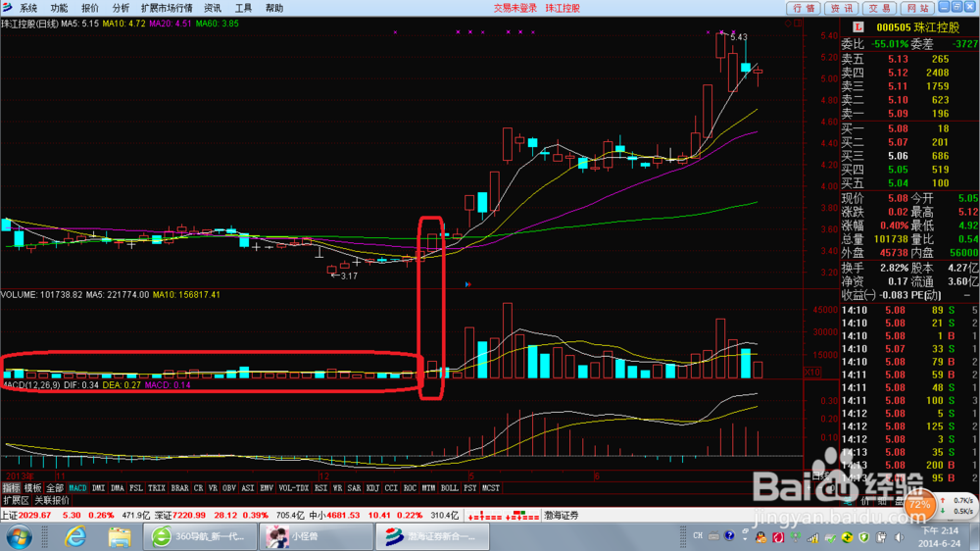980x551 pixels.
Task: Switch to the VOL-TDX indicator
Action: (294, 488)
